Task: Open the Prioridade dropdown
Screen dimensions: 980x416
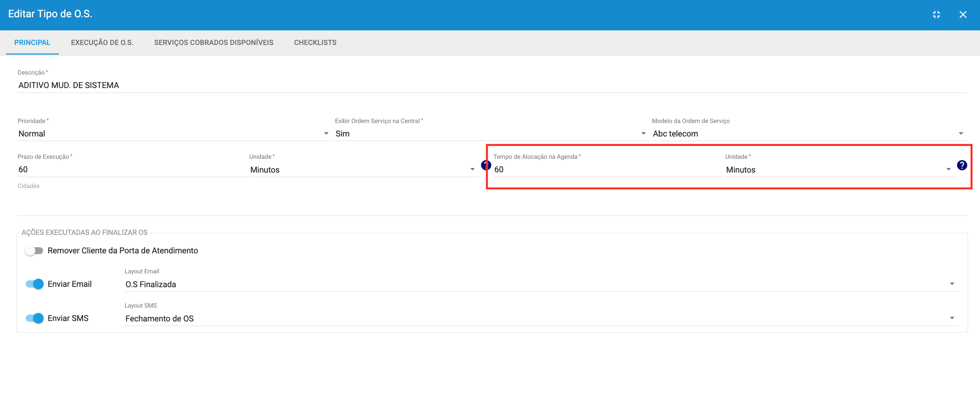Action: pos(173,134)
